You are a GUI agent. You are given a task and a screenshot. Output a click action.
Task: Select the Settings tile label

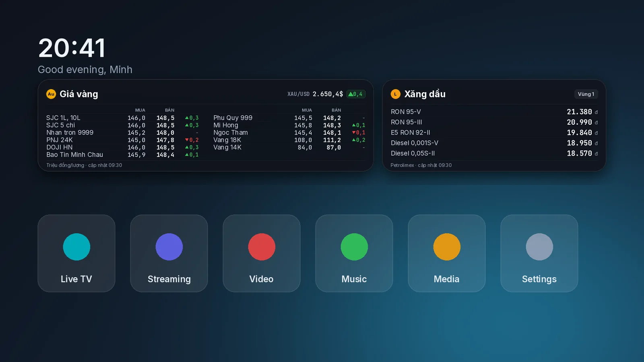(x=539, y=279)
